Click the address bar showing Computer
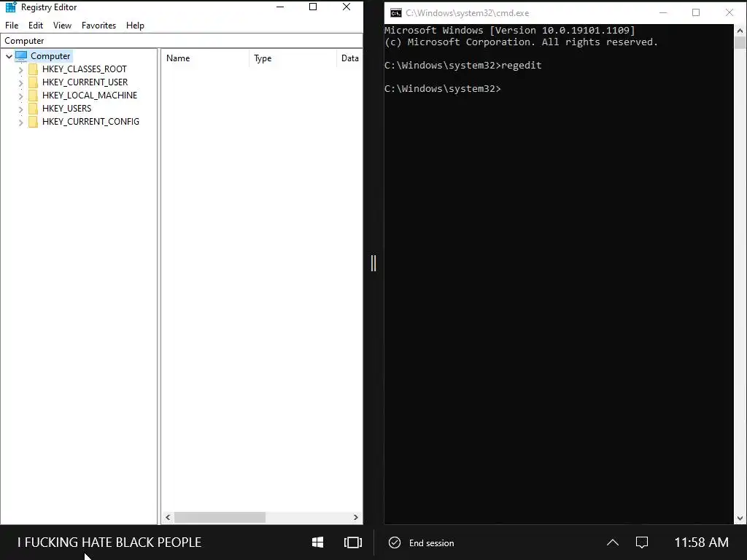 click(x=182, y=41)
